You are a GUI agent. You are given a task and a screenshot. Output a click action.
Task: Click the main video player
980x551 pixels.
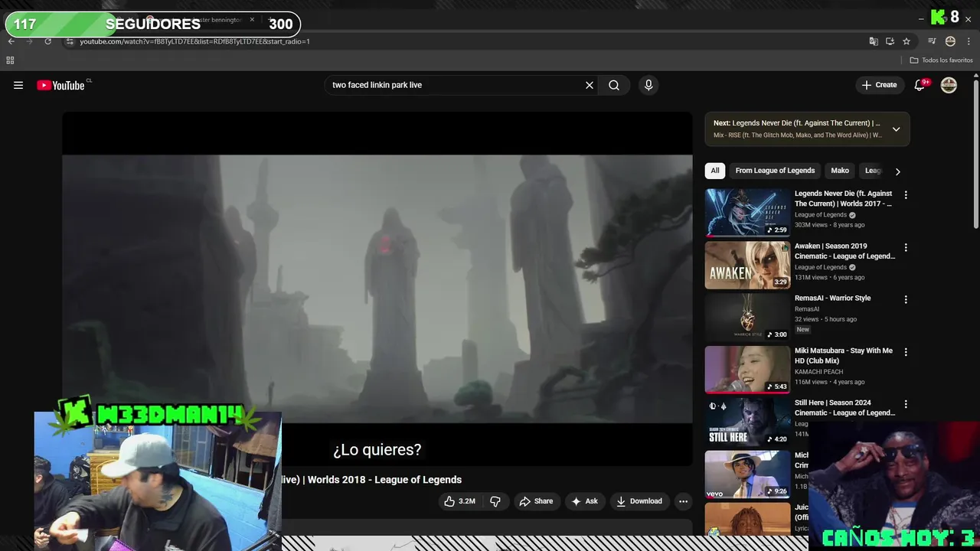[377, 289]
